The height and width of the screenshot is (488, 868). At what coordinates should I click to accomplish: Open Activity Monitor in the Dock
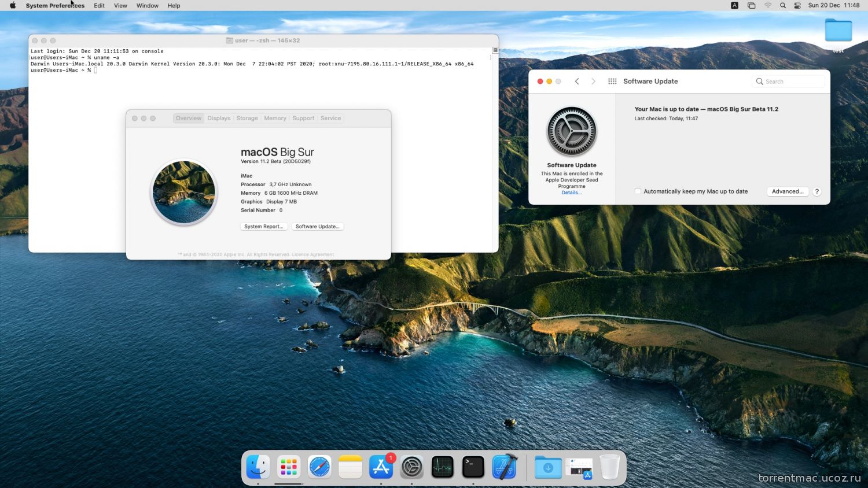(443, 467)
